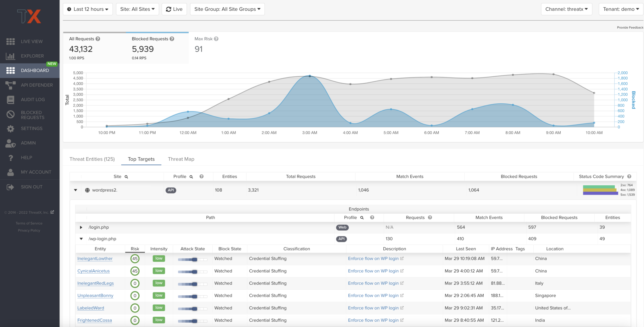Open Settings gear icon in sidebar
Screen dimensions: 644x327
pos(10,128)
